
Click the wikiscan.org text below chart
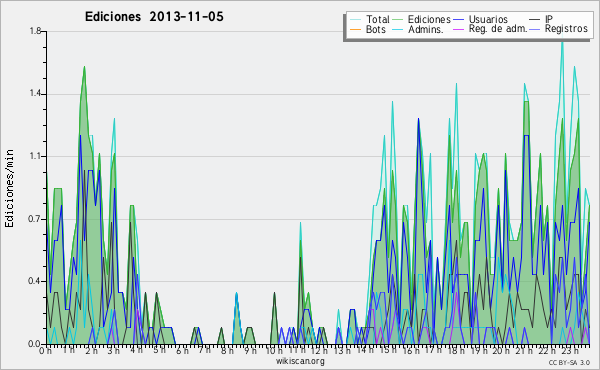coord(300,361)
